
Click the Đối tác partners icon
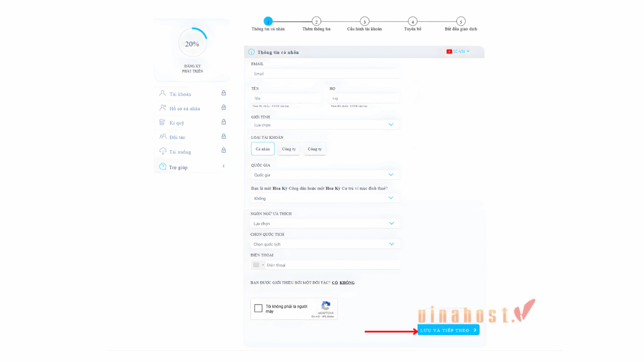(162, 136)
